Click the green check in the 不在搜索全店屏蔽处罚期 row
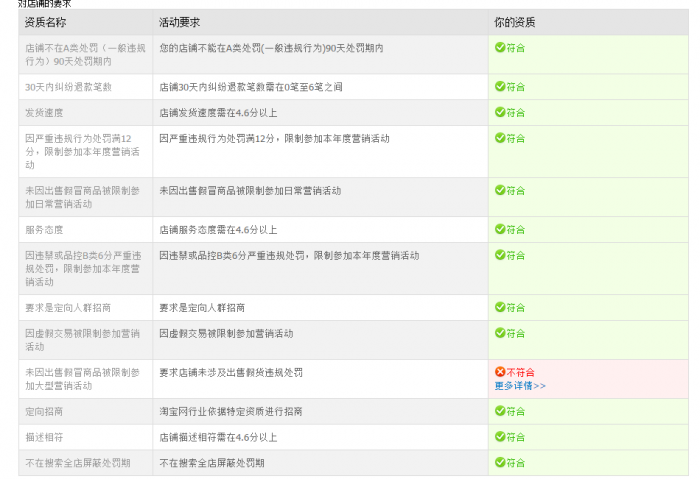This screenshot has width=700, height=479. [500, 462]
